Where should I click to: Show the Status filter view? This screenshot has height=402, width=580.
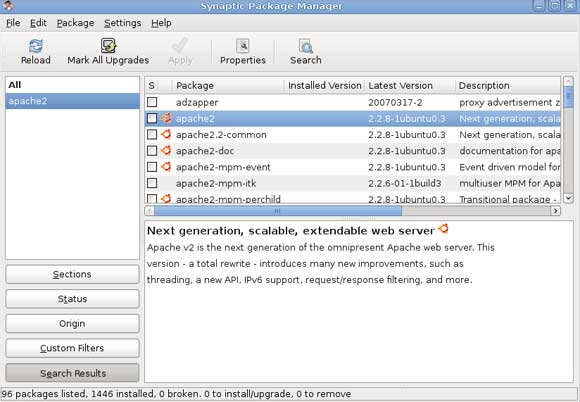(72, 299)
